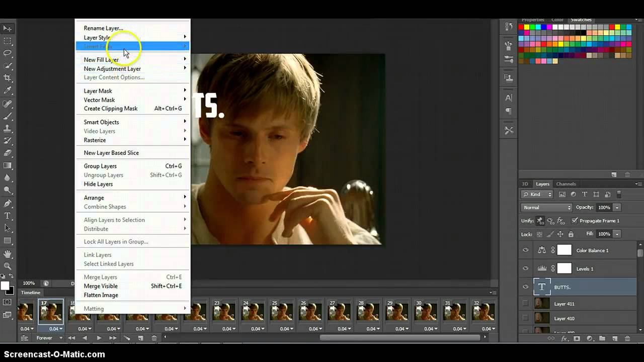
Task: Select the Gradient tool
Action: pos(8,166)
